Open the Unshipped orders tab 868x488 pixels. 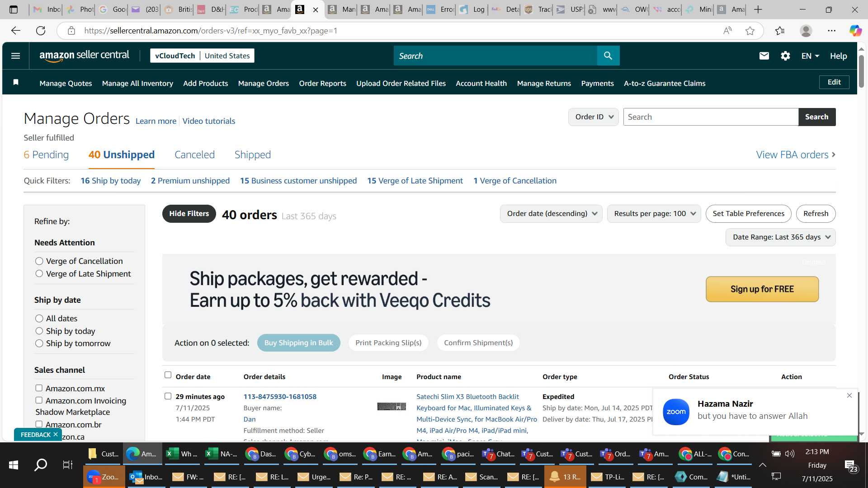(121, 155)
